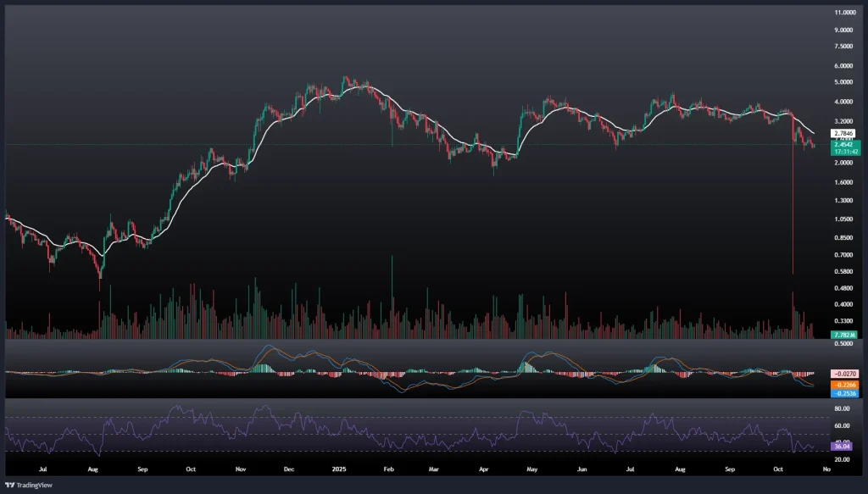Select the MACD histogram value -0.0270
Image resolution: width=868 pixels, height=494 pixels.
(847, 374)
